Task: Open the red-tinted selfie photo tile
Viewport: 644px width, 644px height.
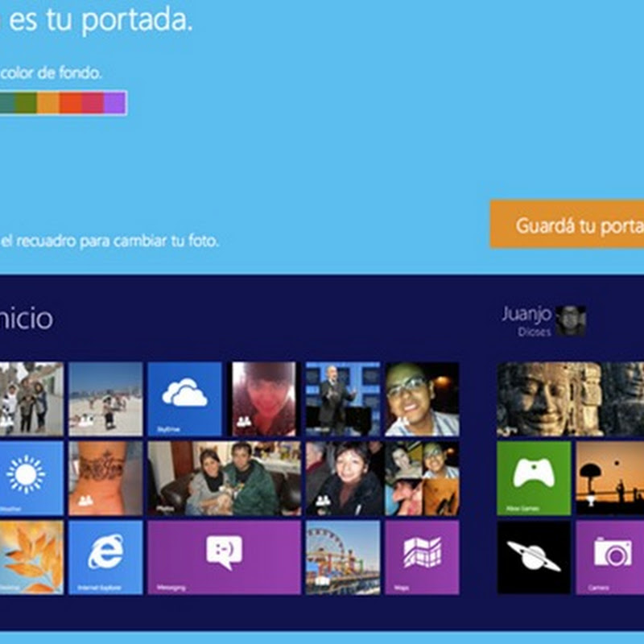Action: point(264,398)
